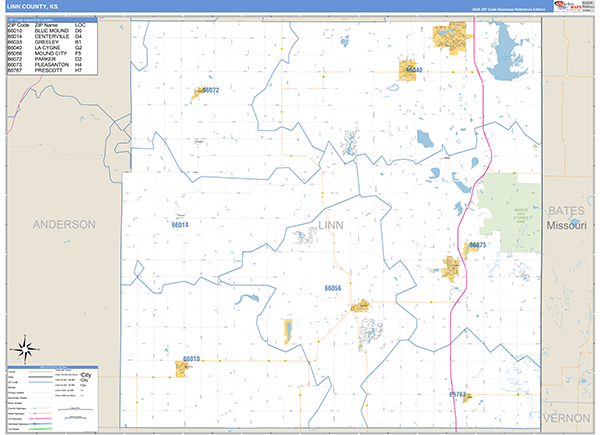
Task: Click the yellow city area near 66075
Action: pyautogui.click(x=469, y=250)
